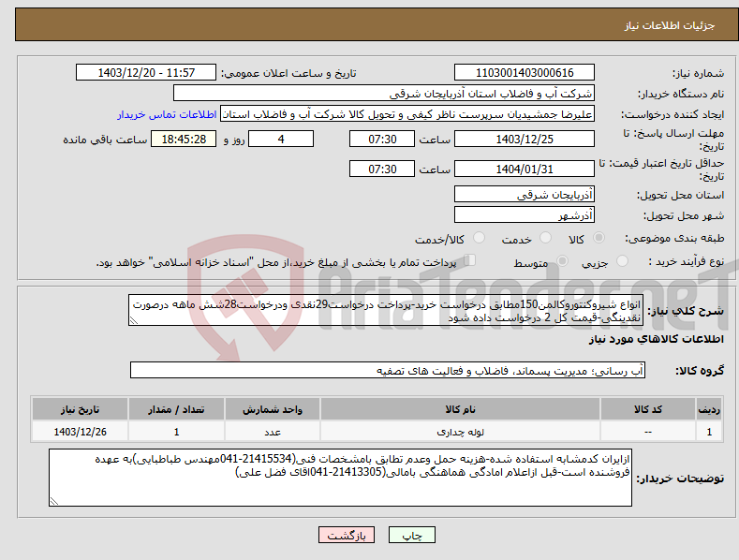The image size is (739, 560).
Task: Click the چاپ (print) button
Action: pyautogui.click(x=411, y=535)
